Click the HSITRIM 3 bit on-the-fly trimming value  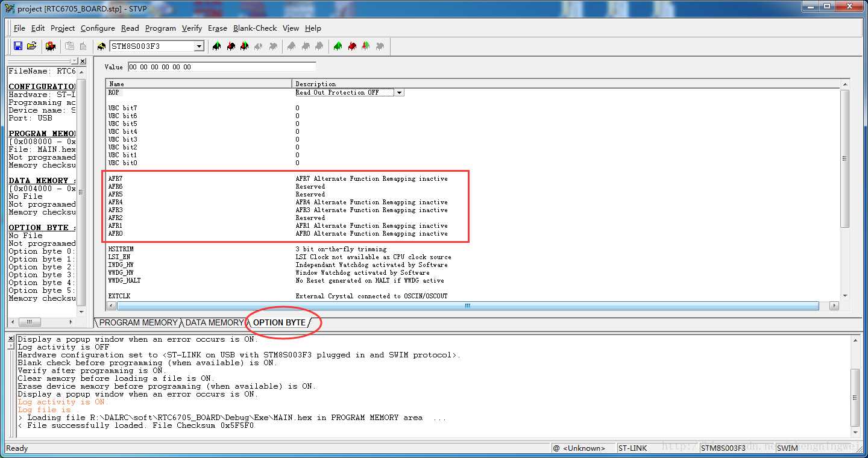point(341,249)
